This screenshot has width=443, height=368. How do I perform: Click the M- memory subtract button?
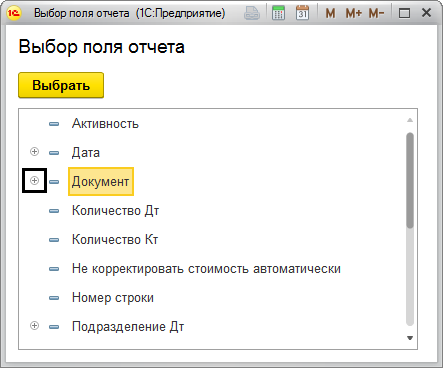click(x=376, y=13)
